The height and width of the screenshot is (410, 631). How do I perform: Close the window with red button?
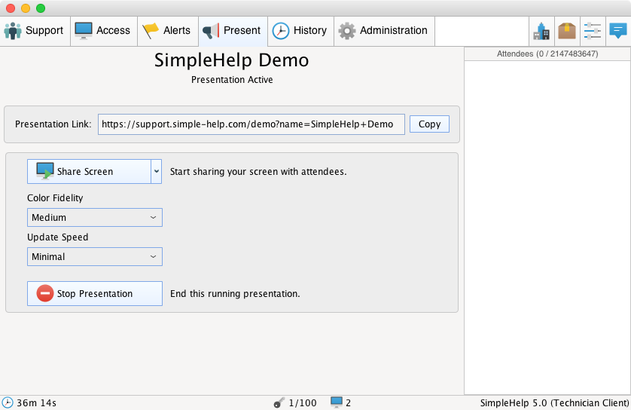pos(11,8)
